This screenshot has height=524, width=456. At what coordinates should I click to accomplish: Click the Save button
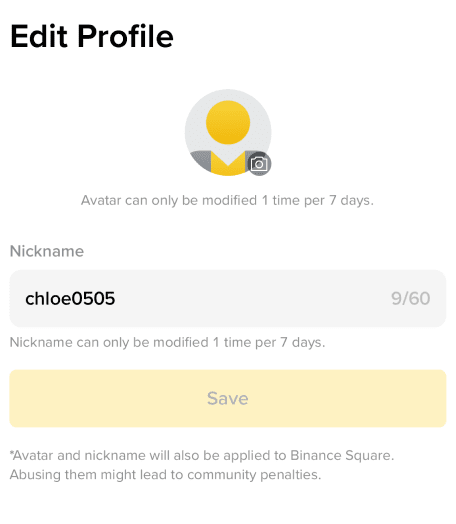228,398
